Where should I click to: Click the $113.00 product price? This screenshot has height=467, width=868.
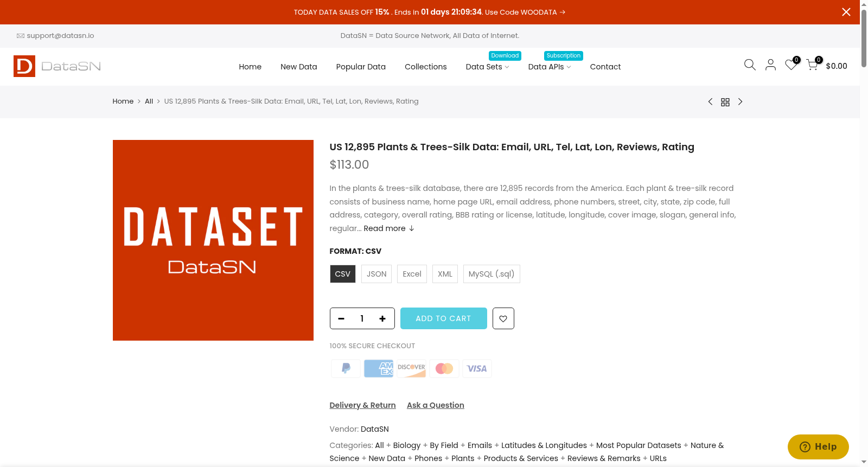pos(349,165)
